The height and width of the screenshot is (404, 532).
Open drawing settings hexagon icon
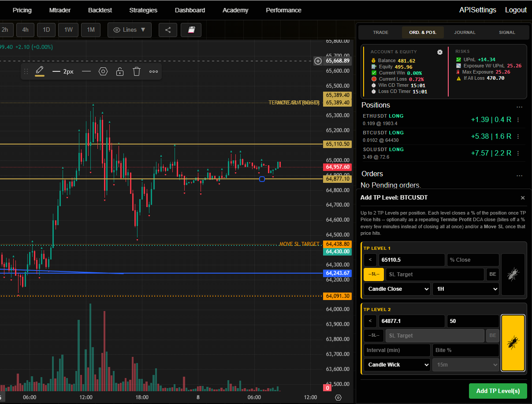(103, 71)
